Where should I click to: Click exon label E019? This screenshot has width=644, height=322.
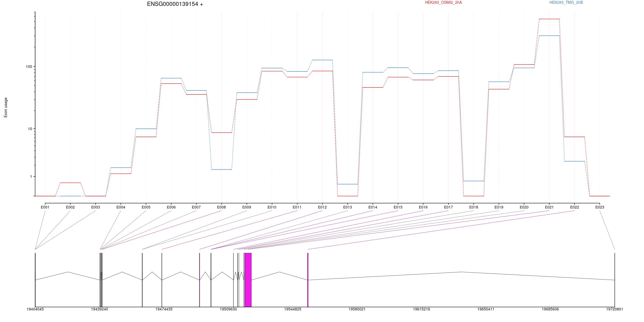pos(499,207)
